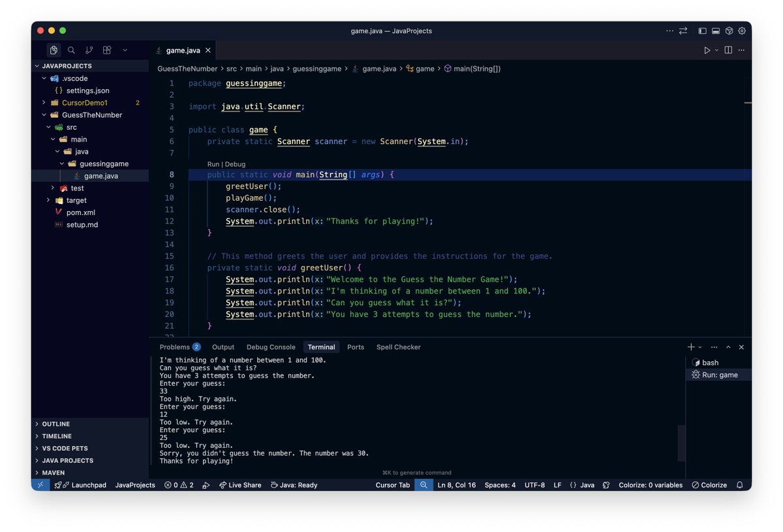This screenshot has width=783, height=532.
Task: Open the Source Control view icon
Action: [x=89, y=50]
